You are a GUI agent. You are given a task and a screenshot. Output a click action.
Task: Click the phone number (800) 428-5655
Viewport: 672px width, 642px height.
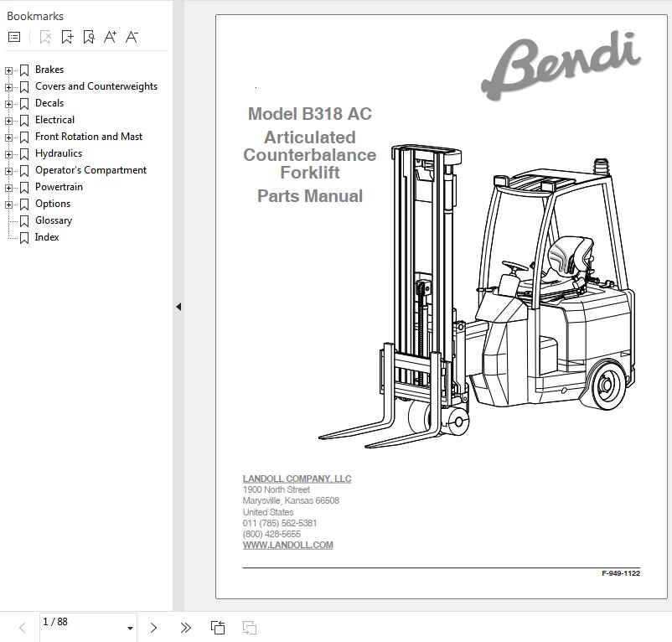[271, 534]
